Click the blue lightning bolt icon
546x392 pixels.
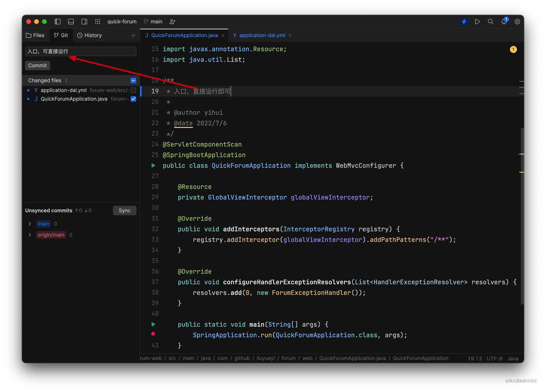pos(464,22)
